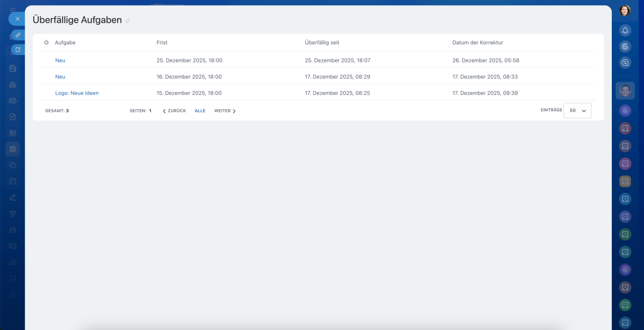Open task Neu due 16. Dezember

point(60,77)
